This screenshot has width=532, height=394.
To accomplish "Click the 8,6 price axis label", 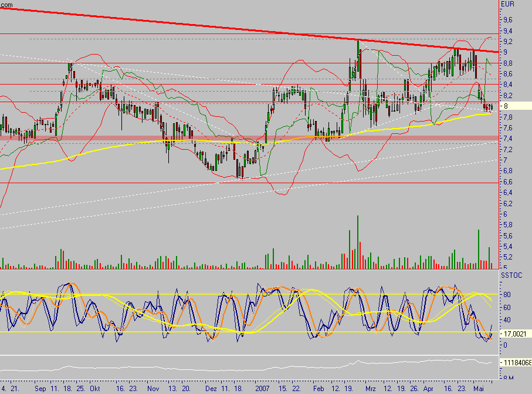I will [x=508, y=74].
